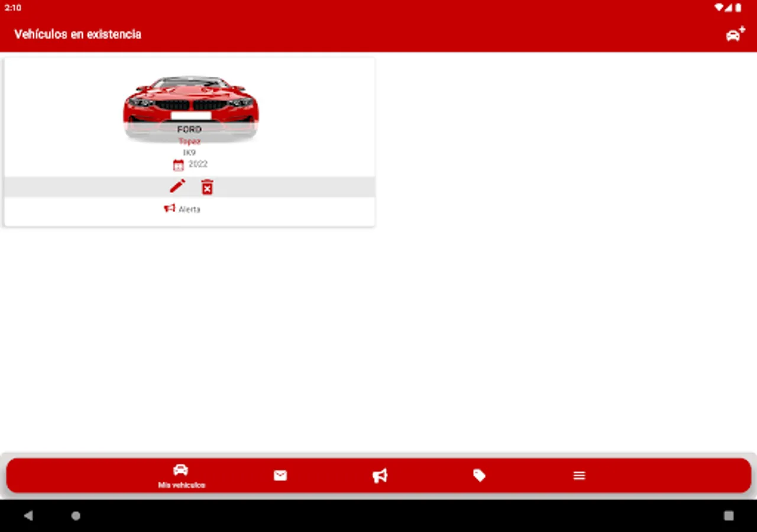
Task: Open the price tag tab in bottom bar
Action: (479, 475)
